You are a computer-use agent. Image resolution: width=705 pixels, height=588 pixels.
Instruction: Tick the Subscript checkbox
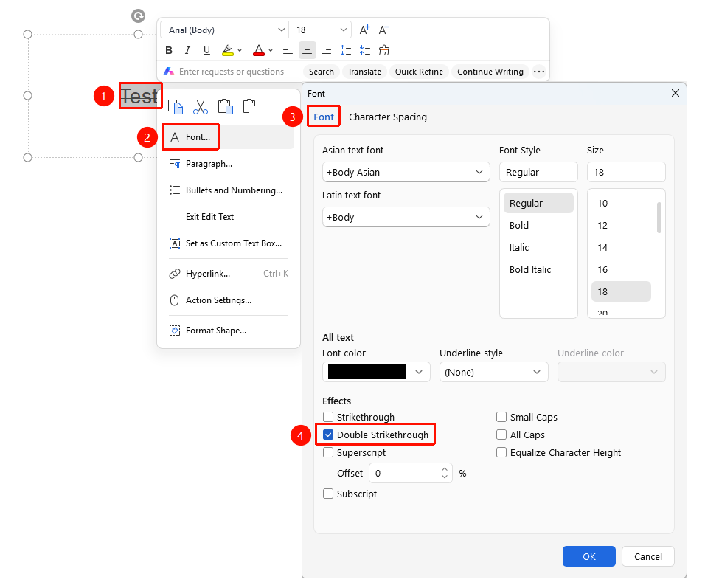[328, 494]
